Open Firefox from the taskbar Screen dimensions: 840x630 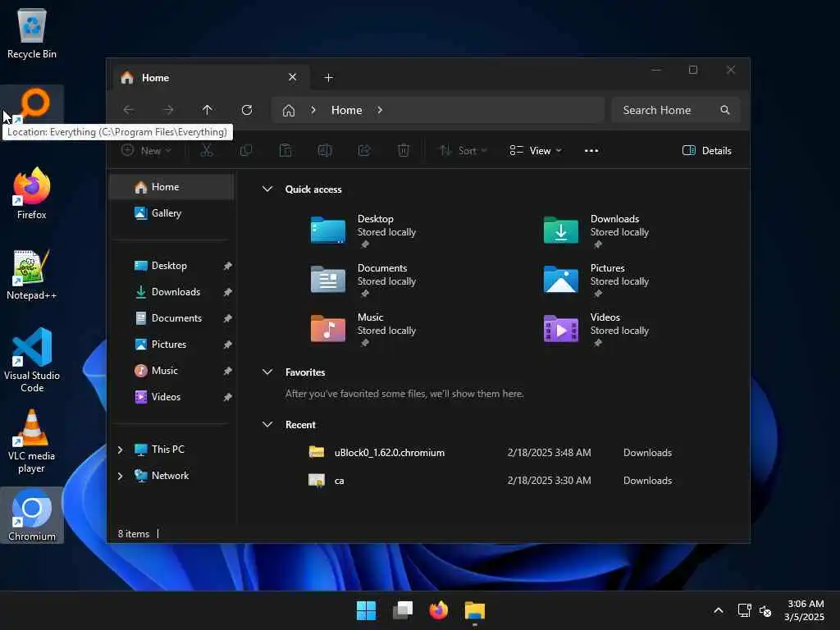439,610
